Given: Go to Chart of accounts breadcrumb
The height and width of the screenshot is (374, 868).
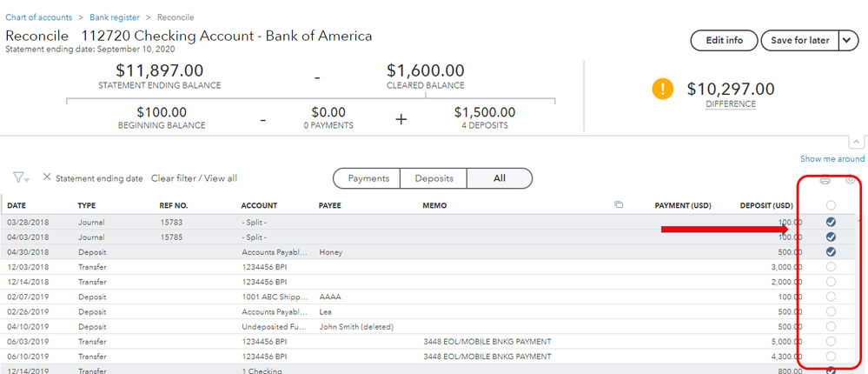Looking at the screenshot, I should (x=38, y=17).
